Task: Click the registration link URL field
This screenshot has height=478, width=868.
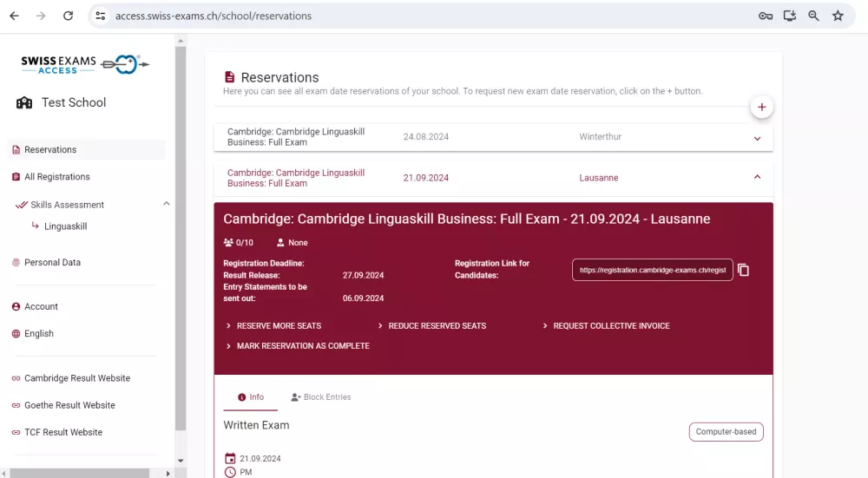Action: pos(652,270)
